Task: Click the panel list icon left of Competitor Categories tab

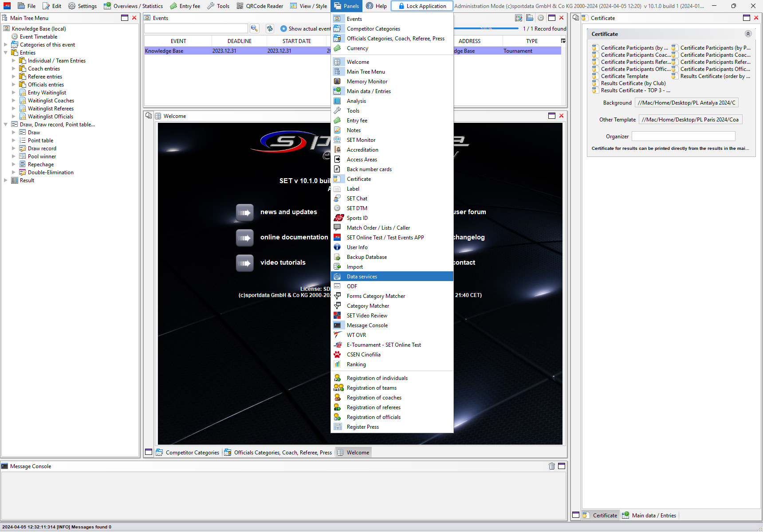Action: (x=149, y=452)
